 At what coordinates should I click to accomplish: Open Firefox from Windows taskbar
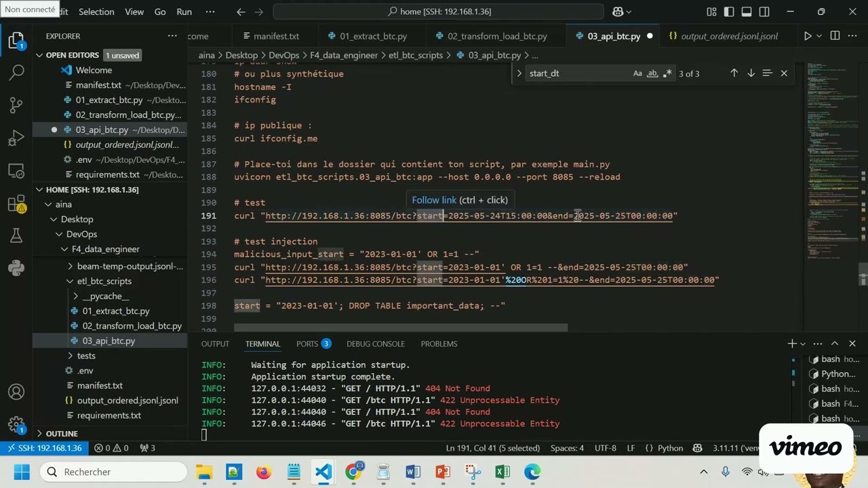[x=263, y=472]
